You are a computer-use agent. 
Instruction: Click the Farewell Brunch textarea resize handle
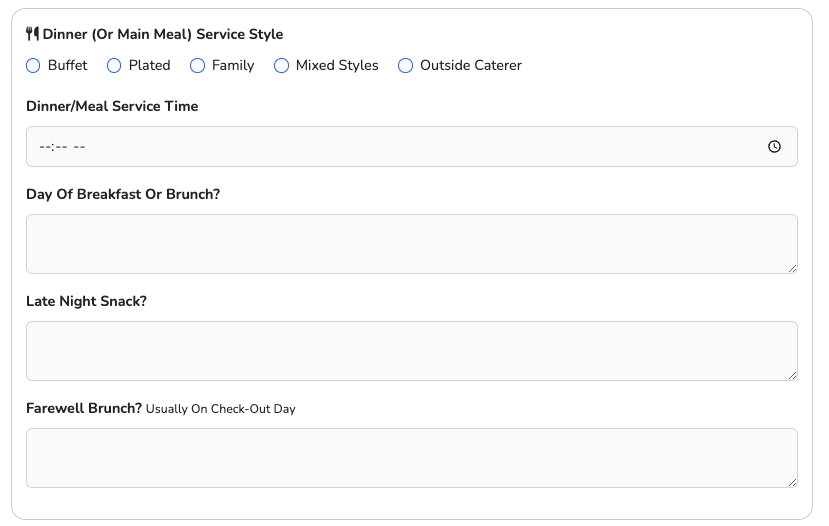click(x=792, y=482)
